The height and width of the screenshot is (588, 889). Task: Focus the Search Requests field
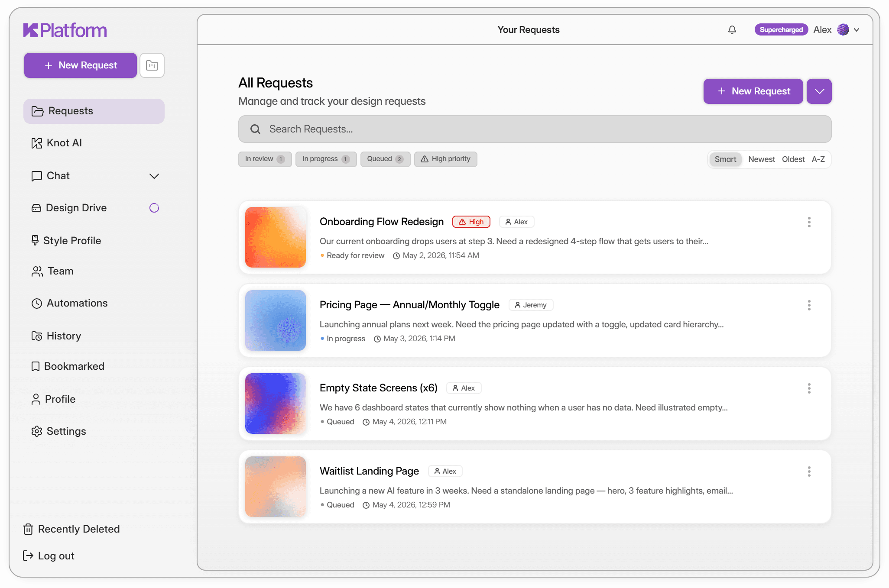pos(535,129)
